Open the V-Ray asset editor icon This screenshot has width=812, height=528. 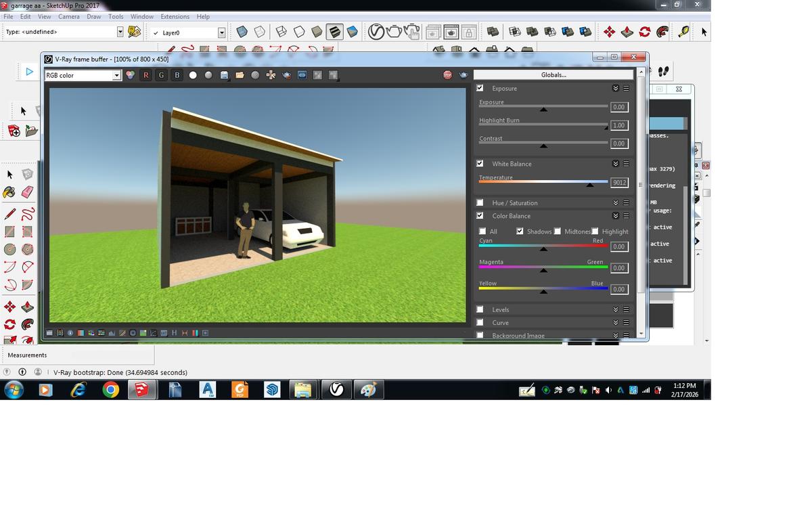click(376, 32)
